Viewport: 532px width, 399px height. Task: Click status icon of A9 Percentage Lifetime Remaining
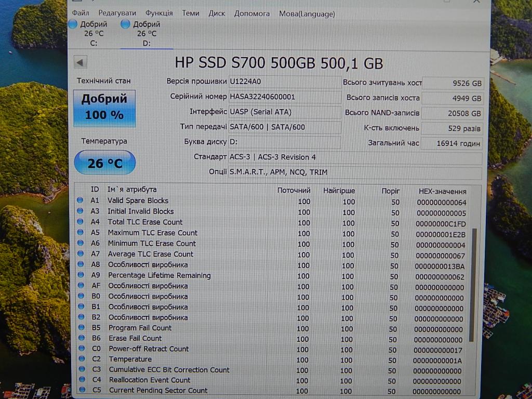pyautogui.click(x=81, y=274)
